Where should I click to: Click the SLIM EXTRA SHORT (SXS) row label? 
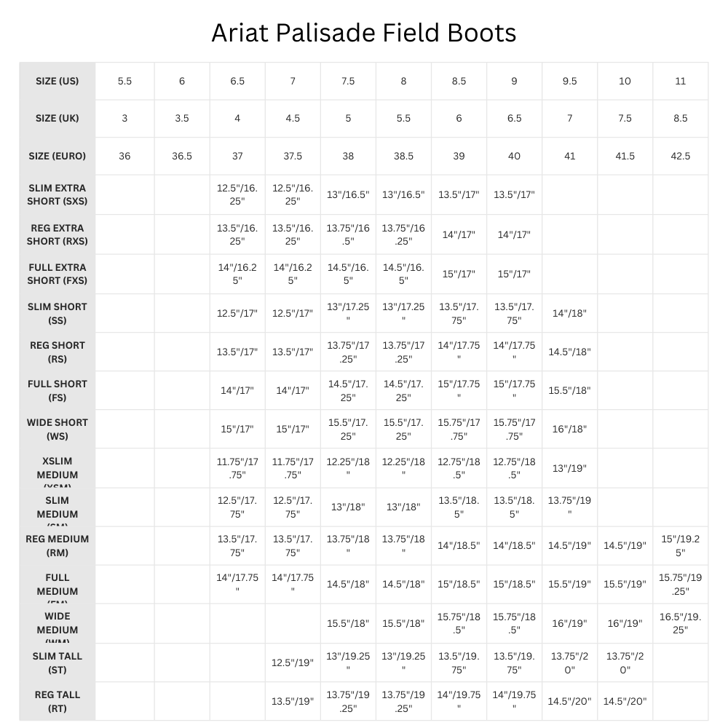click(x=57, y=194)
